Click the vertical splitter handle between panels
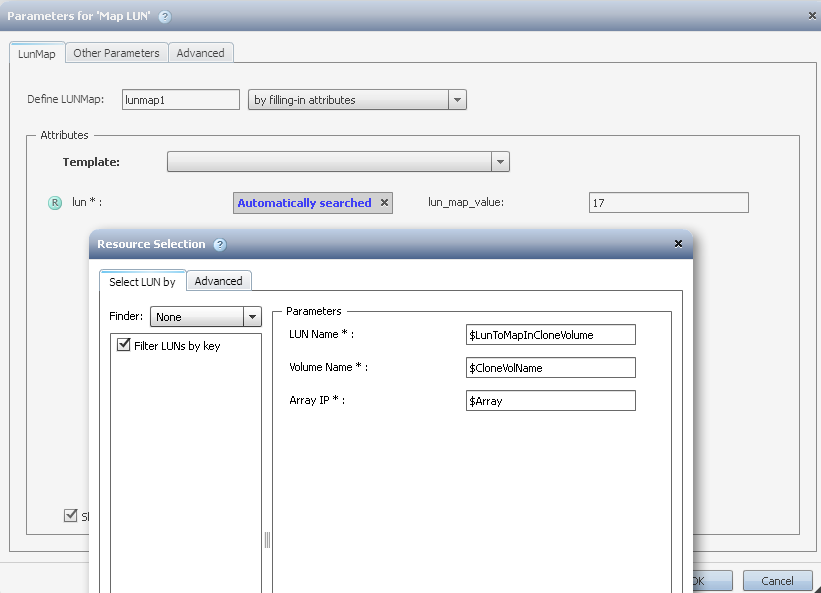This screenshot has width=821, height=593. click(x=267, y=540)
